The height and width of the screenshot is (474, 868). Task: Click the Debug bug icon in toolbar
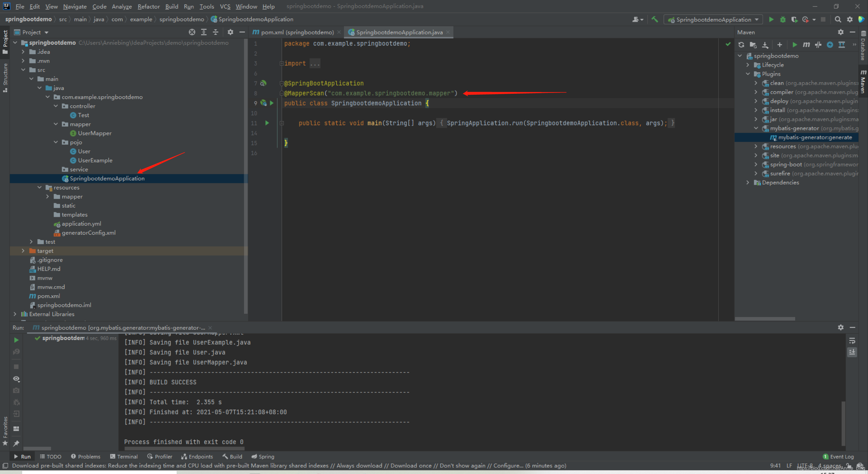point(783,19)
